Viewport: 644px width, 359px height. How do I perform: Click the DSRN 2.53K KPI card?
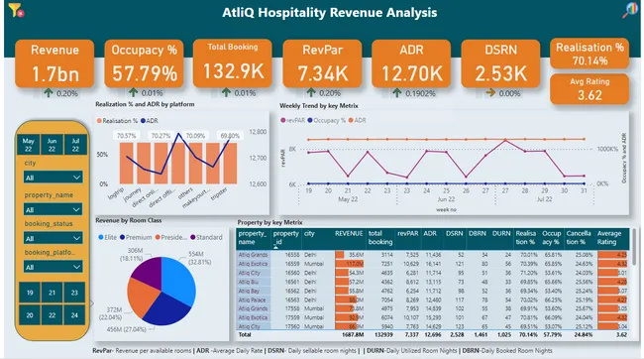[500, 63]
